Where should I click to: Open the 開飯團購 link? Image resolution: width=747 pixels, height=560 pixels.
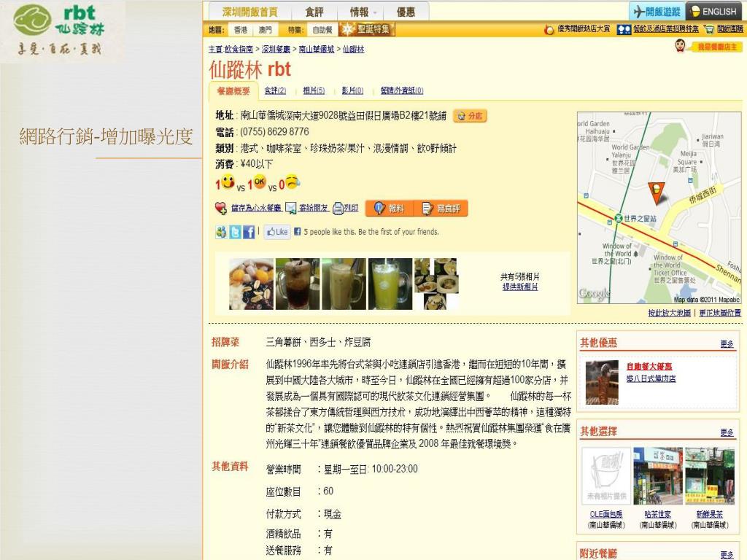[x=730, y=29]
